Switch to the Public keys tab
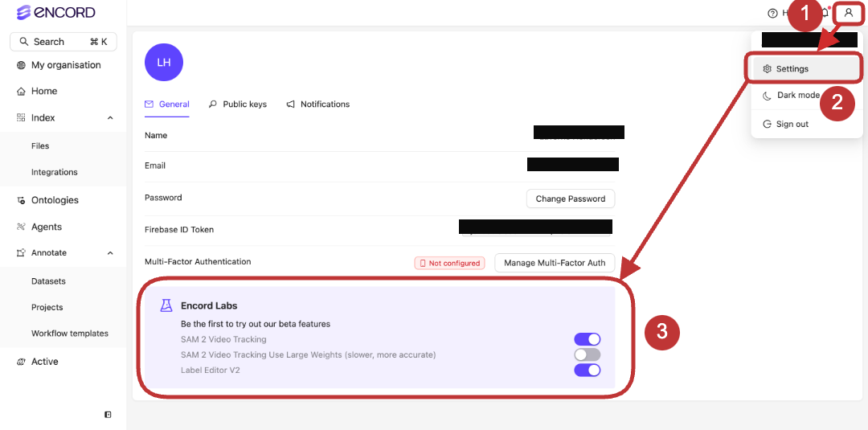This screenshot has height=430, width=868. tap(237, 104)
